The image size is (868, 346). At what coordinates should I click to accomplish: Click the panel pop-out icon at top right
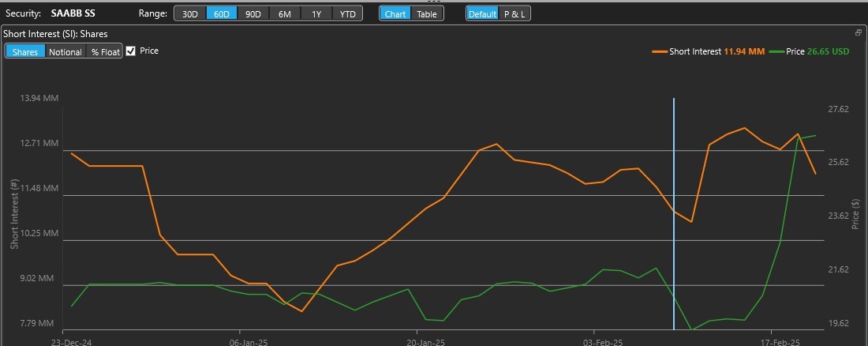pyautogui.click(x=859, y=33)
